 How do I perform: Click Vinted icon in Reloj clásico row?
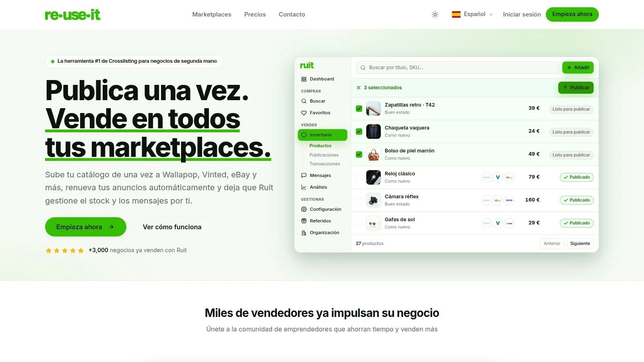[498, 177]
